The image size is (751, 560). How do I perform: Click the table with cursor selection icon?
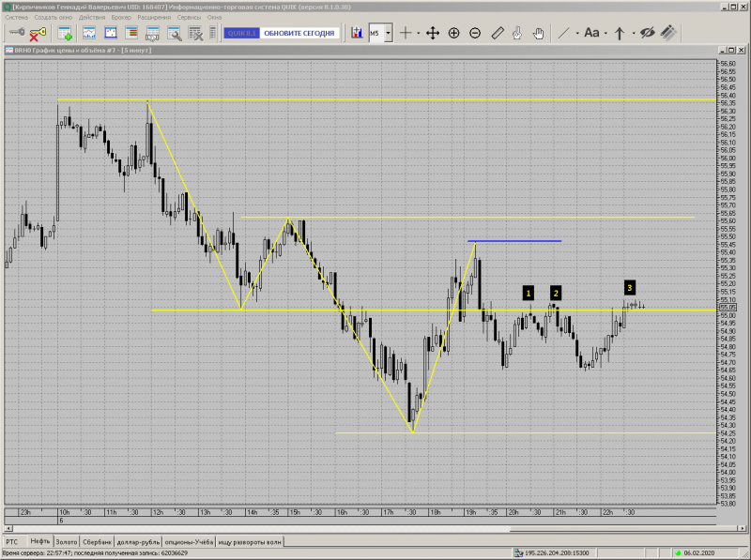[152, 33]
